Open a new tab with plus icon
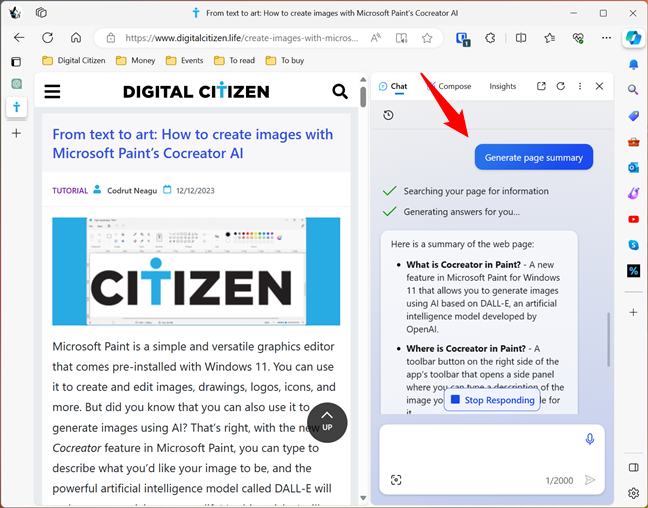Image resolution: width=648 pixels, height=508 pixels. pos(17,133)
